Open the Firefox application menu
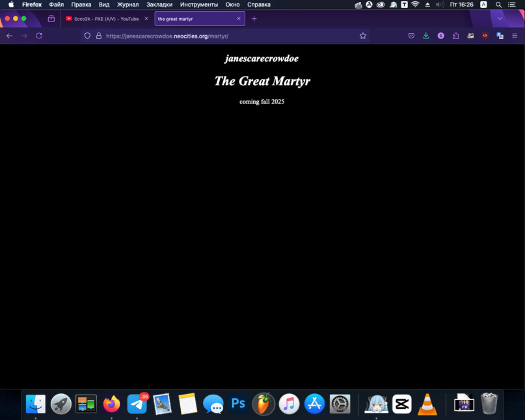 tap(32, 5)
